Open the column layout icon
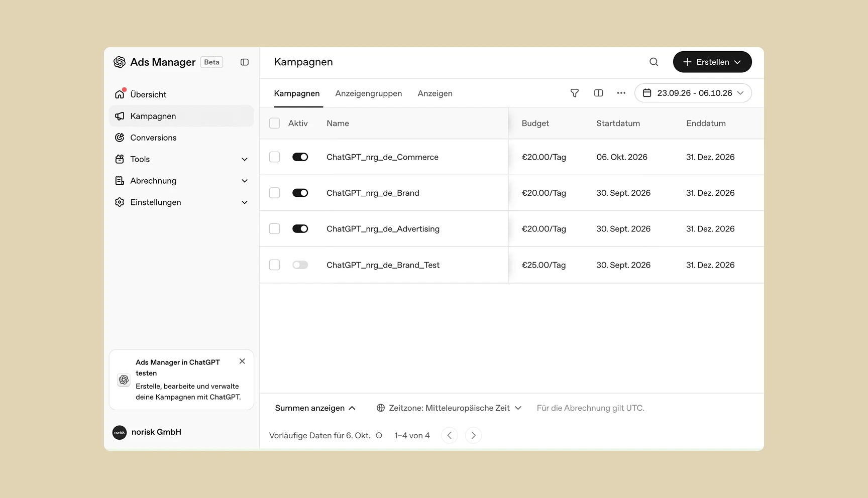The height and width of the screenshot is (498, 868). [598, 93]
